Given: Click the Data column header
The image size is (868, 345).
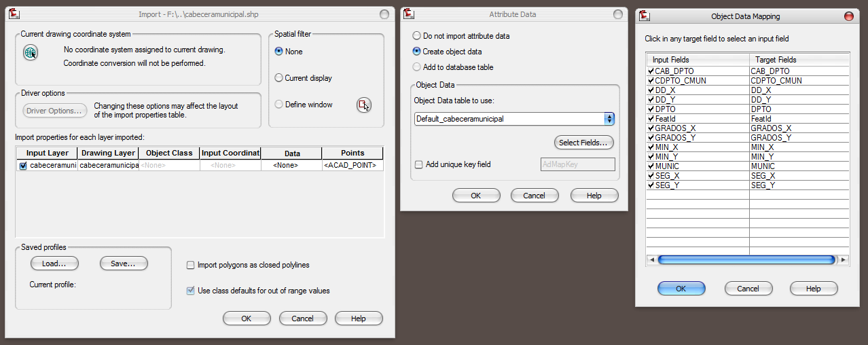Looking at the screenshot, I should click(291, 153).
